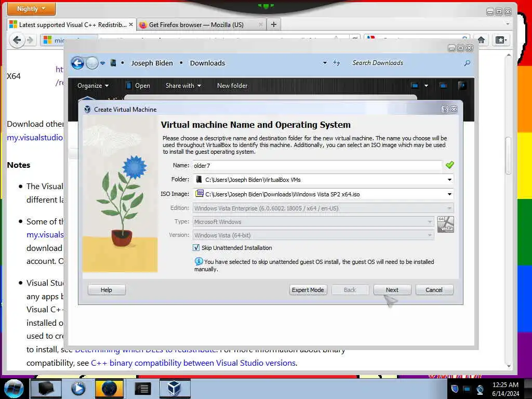This screenshot has height=399, width=532.
Task: Click the Firefox forward arrow button
Action: coord(30,41)
